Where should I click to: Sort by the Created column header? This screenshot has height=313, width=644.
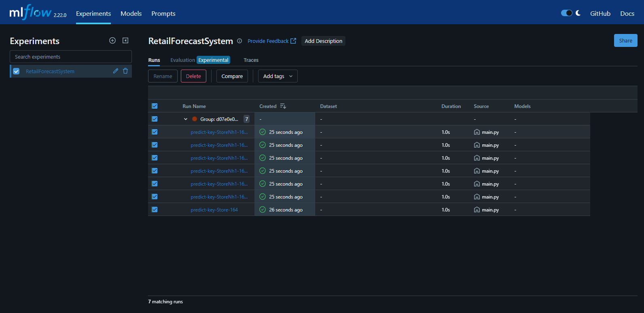268,106
